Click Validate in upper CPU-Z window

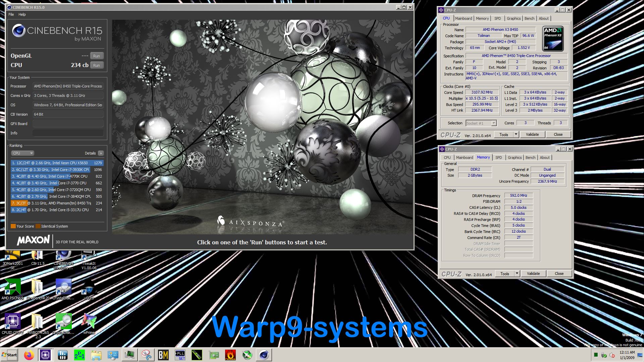[x=532, y=134]
